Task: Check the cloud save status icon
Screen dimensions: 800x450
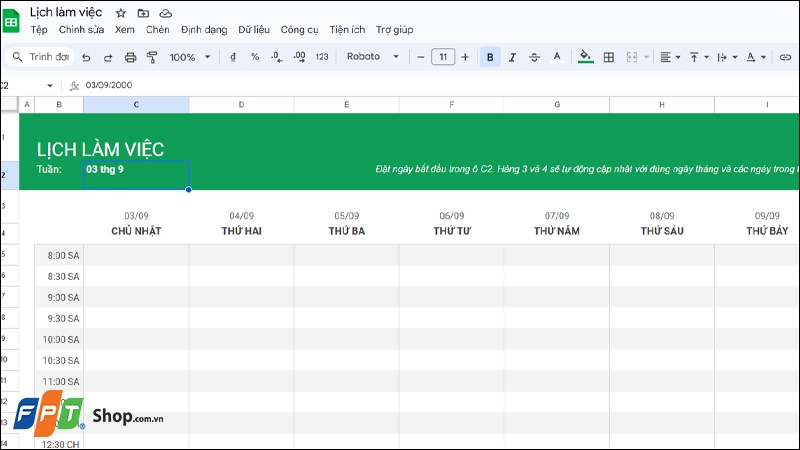Action: tap(165, 13)
